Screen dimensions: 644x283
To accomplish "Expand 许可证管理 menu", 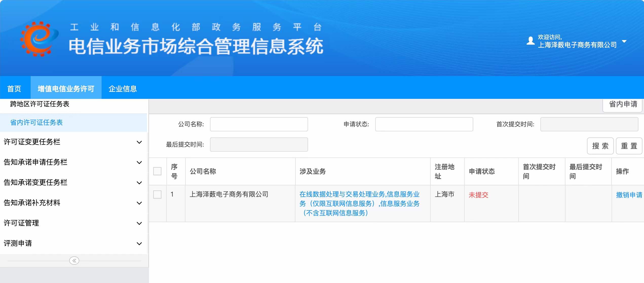I will pos(73,223).
